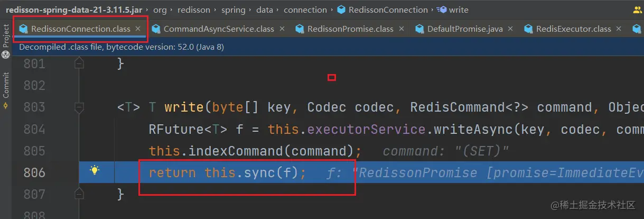Screen dimensions: 644x219
Task: Click the write method icon in breadcrumb
Action: coord(442,10)
